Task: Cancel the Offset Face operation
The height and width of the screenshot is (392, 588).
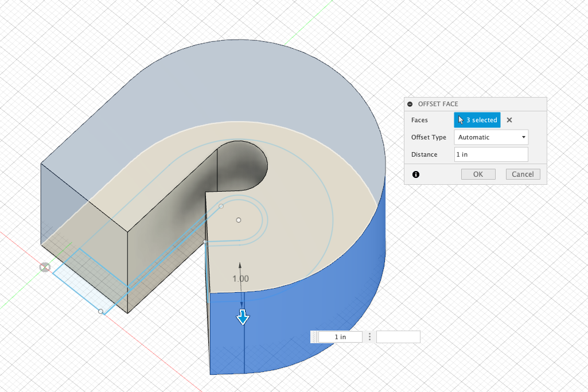Action: (523, 174)
